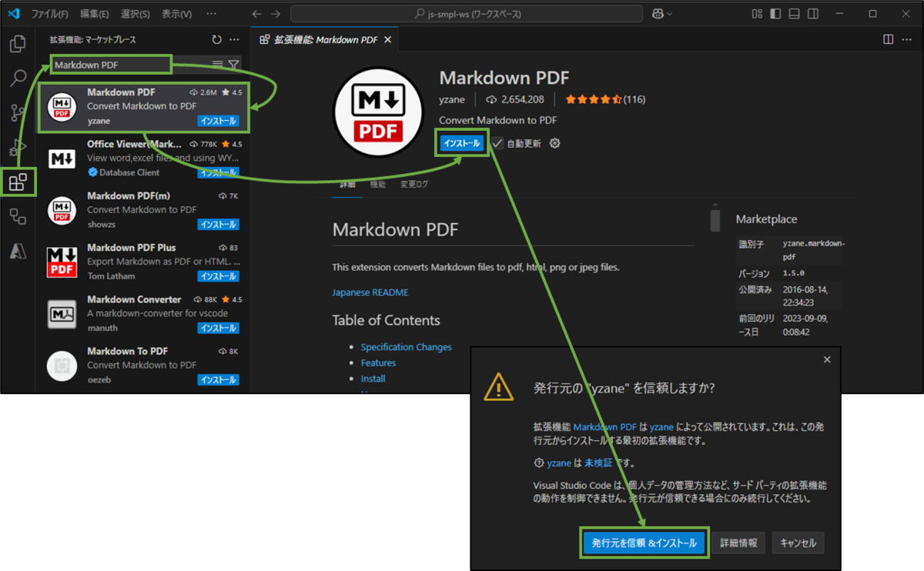The image size is (924, 571).
Task: Go back with navigation arrow
Action: 257,14
